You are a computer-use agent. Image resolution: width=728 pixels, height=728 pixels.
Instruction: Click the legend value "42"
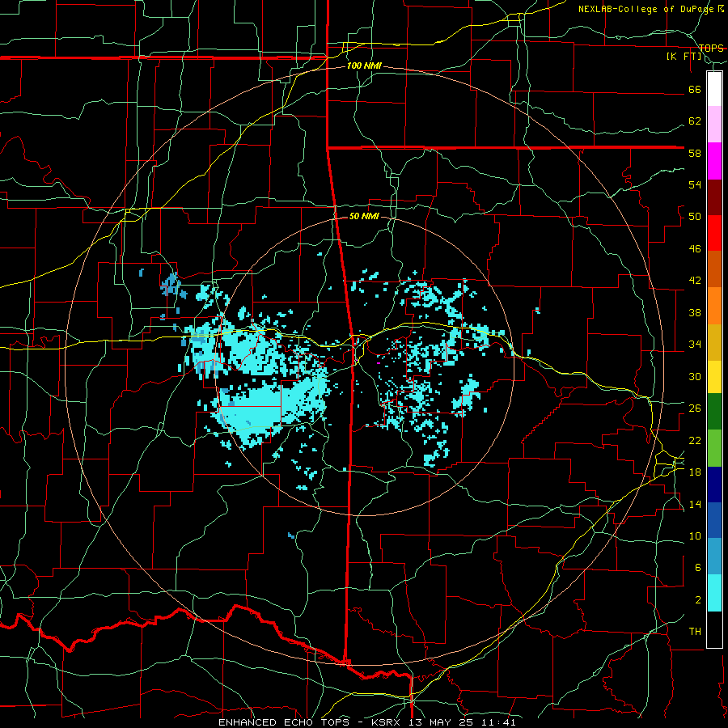tap(695, 281)
